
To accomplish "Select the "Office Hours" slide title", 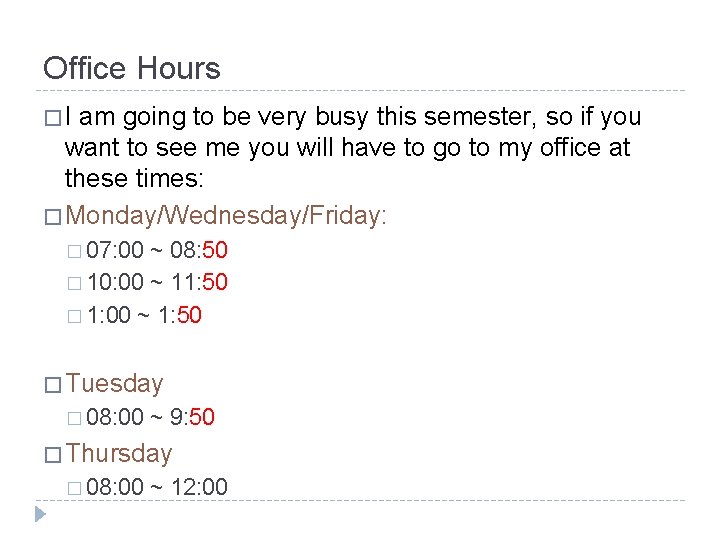I will point(132,69).
